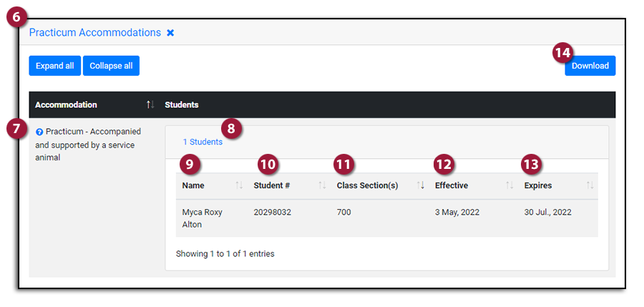Sort by the Accommodation column arrows
The image size is (644, 307).
150,104
